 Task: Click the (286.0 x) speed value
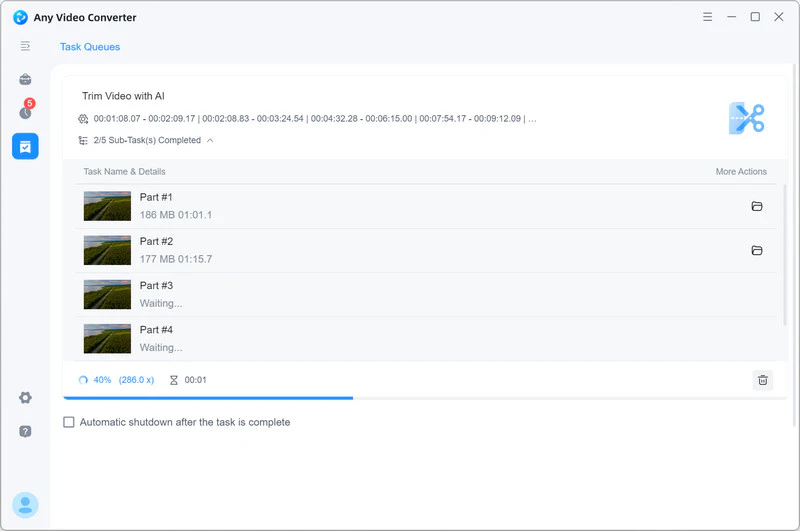click(x=136, y=380)
